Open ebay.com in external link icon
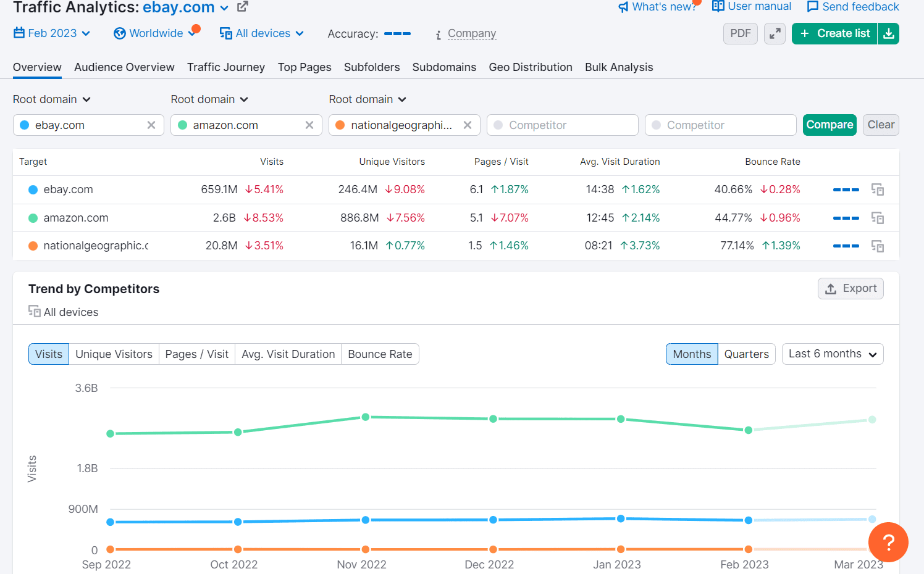The image size is (924, 574). click(243, 7)
